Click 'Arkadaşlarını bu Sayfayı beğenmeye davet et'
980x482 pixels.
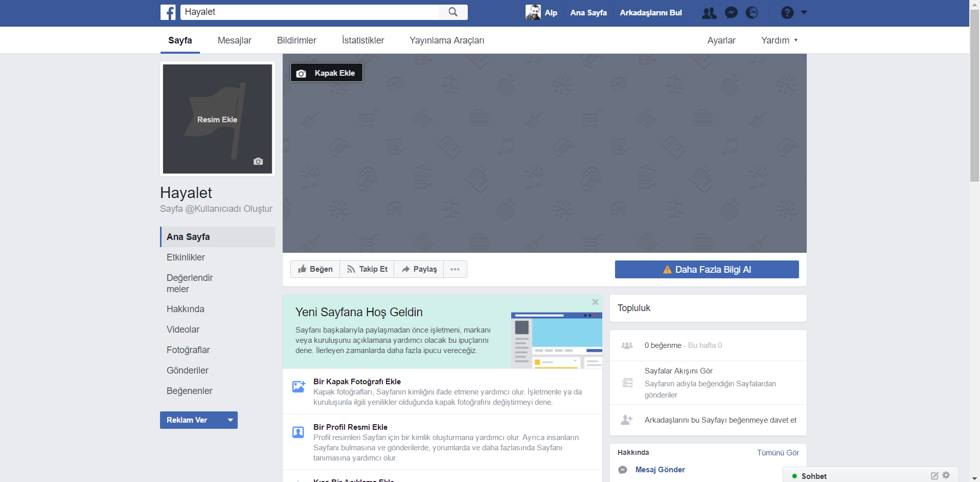720,420
